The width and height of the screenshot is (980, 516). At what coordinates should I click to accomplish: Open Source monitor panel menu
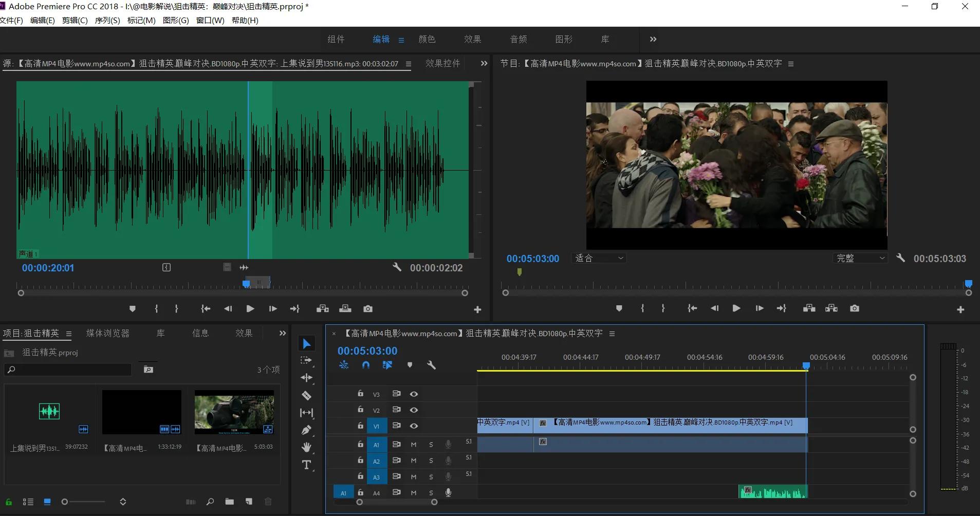tap(409, 64)
